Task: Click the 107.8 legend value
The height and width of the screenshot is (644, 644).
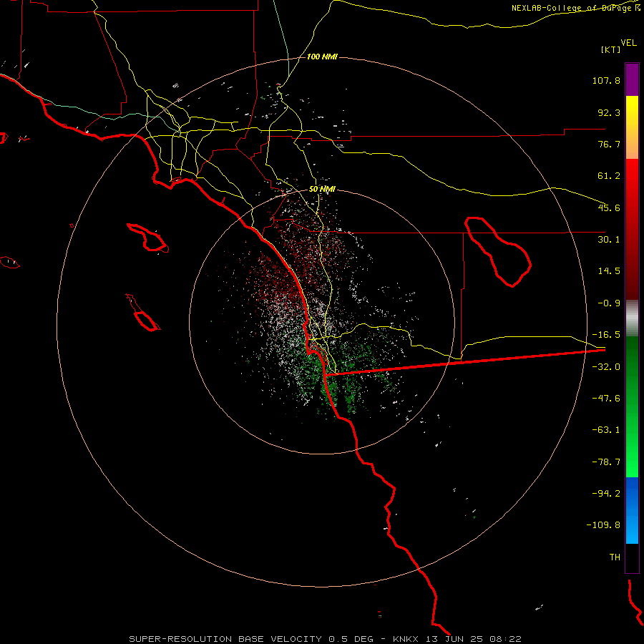Action: (x=606, y=80)
